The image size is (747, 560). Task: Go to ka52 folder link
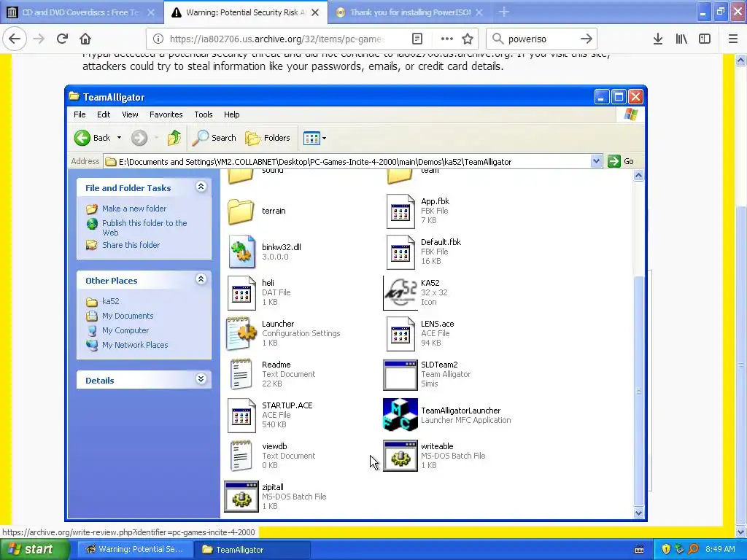111,301
